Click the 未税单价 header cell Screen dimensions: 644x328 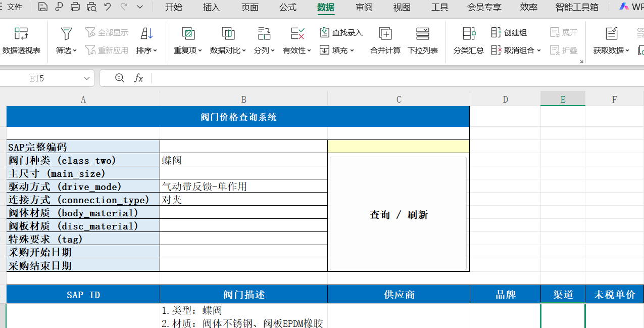[x=614, y=295]
